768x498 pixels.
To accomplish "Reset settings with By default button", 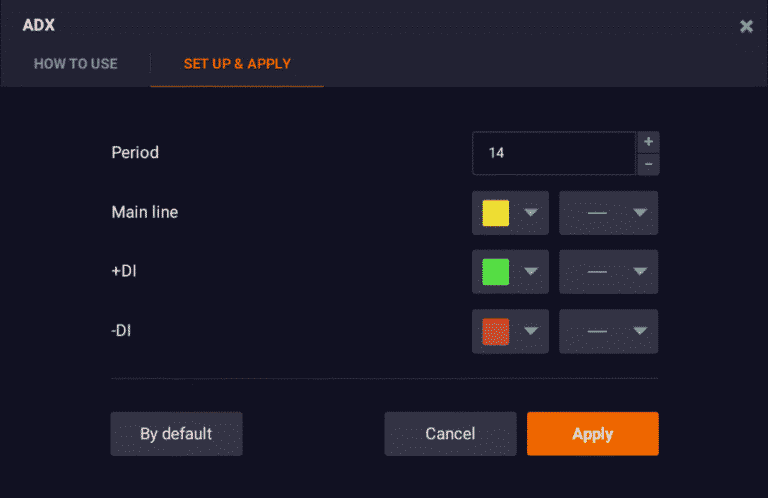I will [x=176, y=434].
